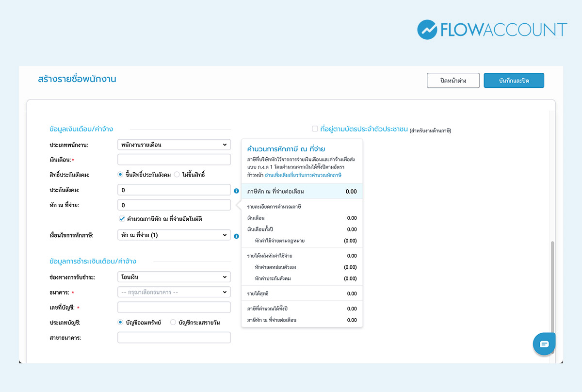
Task: Choose บัญชีออมทรัพย์ account type
Action: [121, 322]
